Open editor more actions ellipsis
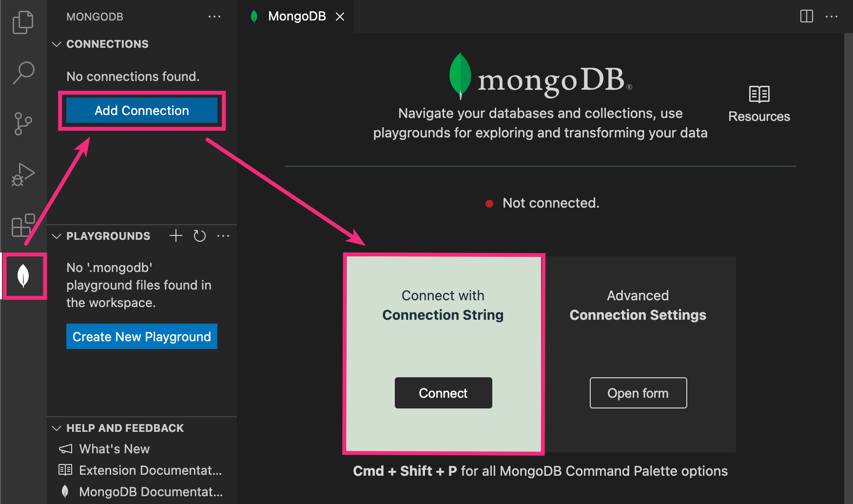The width and height of the screenshot is (853, 504). point(832,16)
